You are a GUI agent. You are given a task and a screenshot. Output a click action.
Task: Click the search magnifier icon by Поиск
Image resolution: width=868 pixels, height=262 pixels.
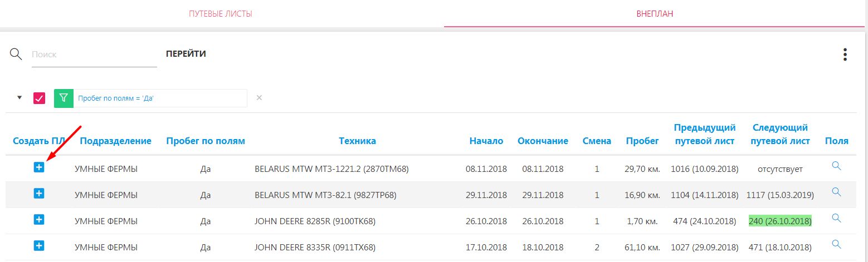(x=16, y=54)
